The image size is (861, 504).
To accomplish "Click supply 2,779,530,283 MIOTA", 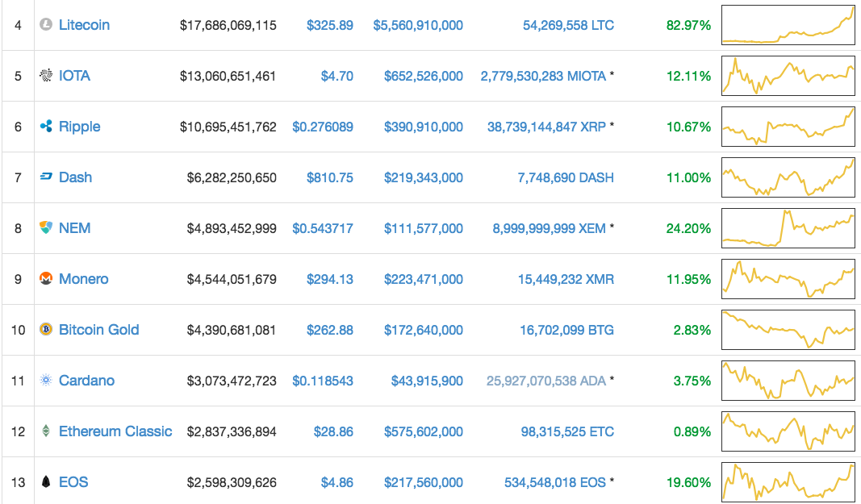I will point(544,76).
